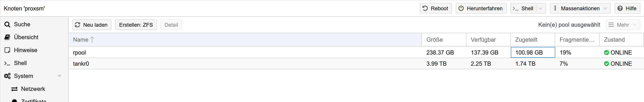Sort by the Größe column header
644x102 pixels.
[x=434, y=40]
